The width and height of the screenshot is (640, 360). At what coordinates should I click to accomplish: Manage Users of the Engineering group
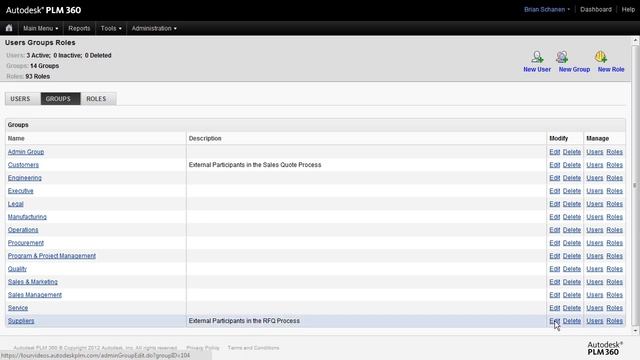coord(595,178)
